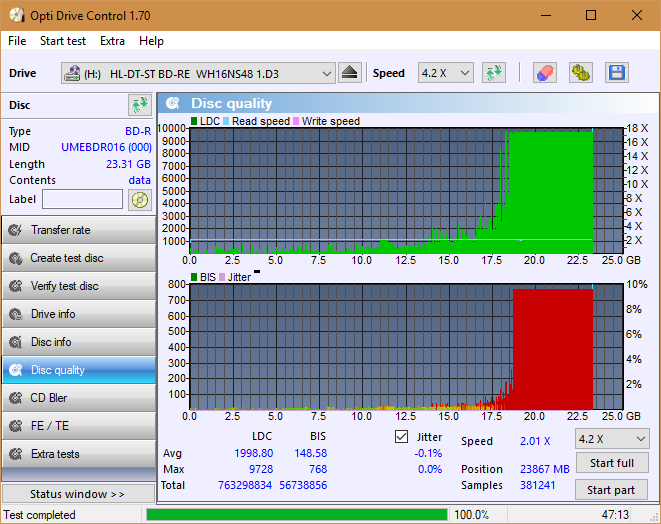
Task: Click the label edit icon next to Label field
Action: coord(139,199)
